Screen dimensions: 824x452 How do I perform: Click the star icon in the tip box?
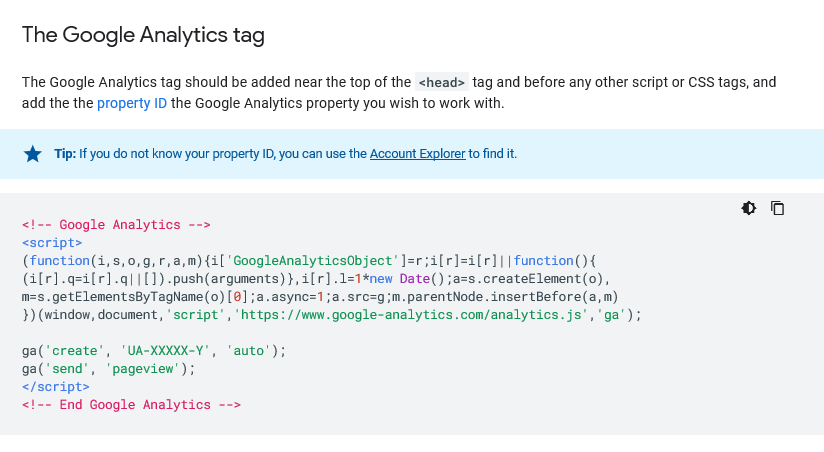click(33, 154)
